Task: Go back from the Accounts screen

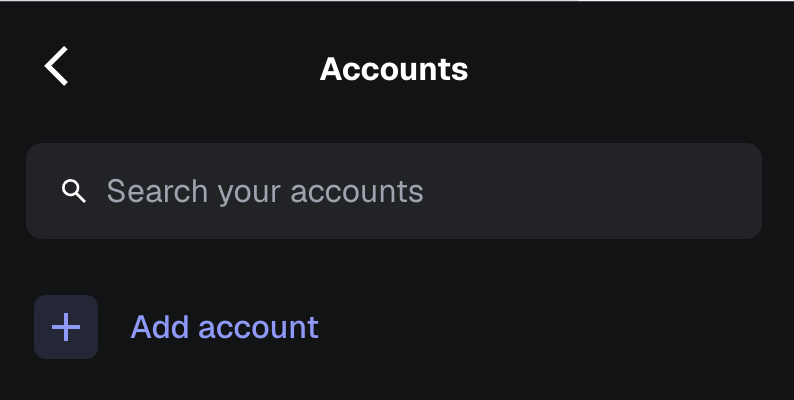Action: click(57, 67)
